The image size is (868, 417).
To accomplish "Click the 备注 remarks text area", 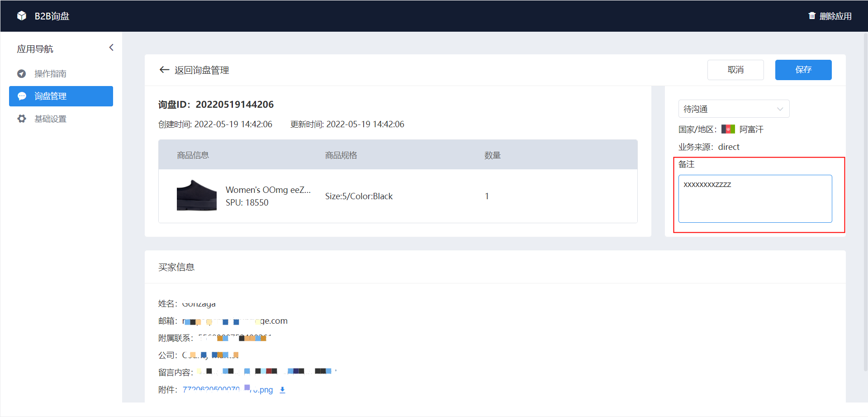I will pos(755,198).
